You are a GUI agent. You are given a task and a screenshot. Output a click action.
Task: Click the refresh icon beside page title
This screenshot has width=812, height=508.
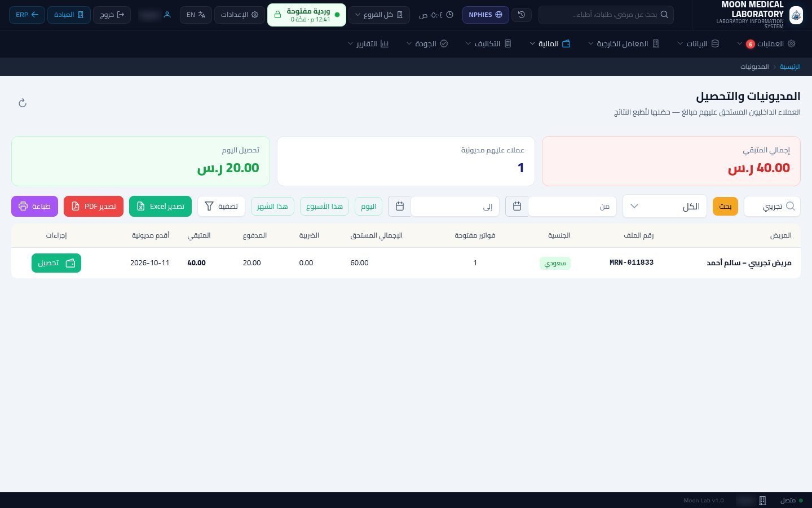(23, 103)
